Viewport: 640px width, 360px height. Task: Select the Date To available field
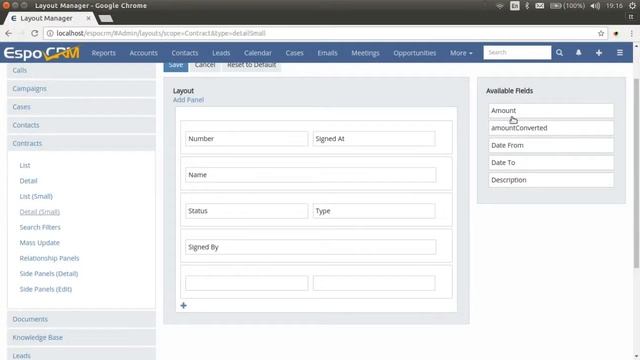(x=551, y=162)
